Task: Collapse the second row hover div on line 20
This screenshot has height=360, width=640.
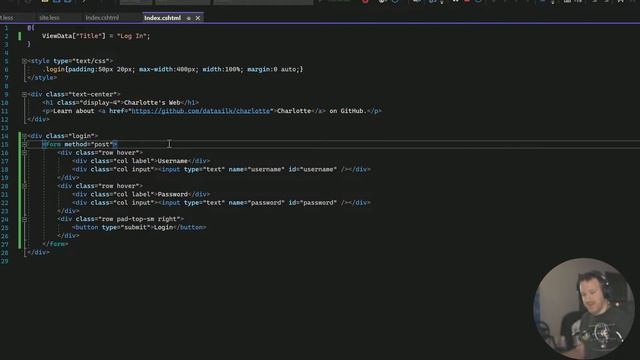Action: pyautogui.click(x=24, y=186)
